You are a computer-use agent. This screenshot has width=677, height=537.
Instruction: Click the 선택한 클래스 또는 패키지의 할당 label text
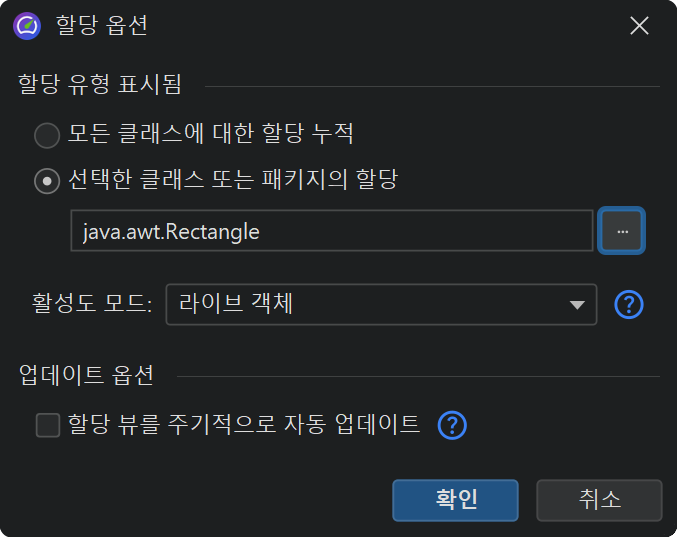233,181
